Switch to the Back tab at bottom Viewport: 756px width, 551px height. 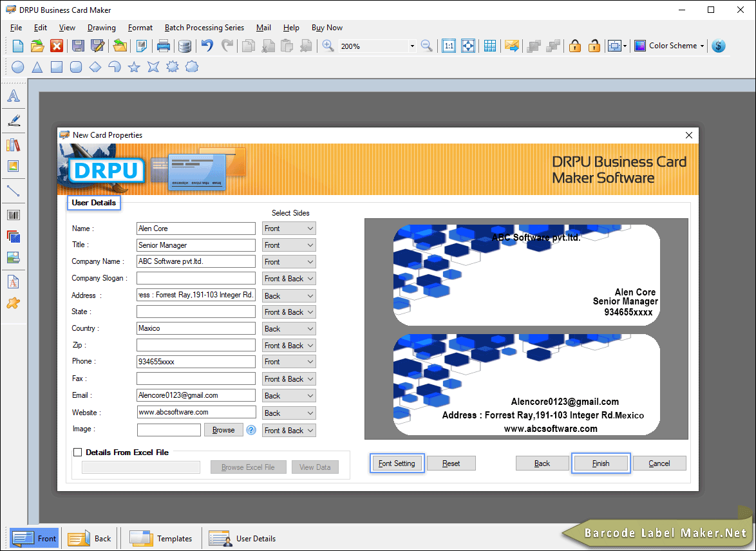pos(90,539)
